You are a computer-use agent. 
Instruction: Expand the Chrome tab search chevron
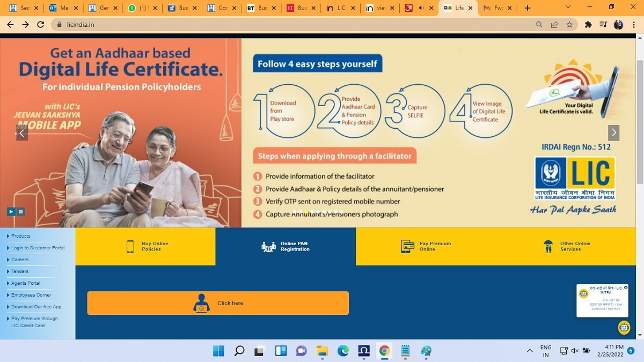568,8
